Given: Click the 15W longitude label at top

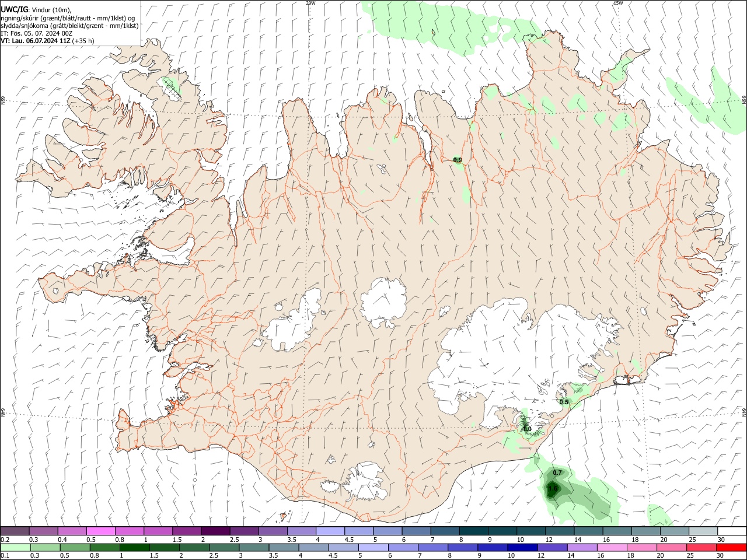Looking at the screenshot, I should 618,3.
